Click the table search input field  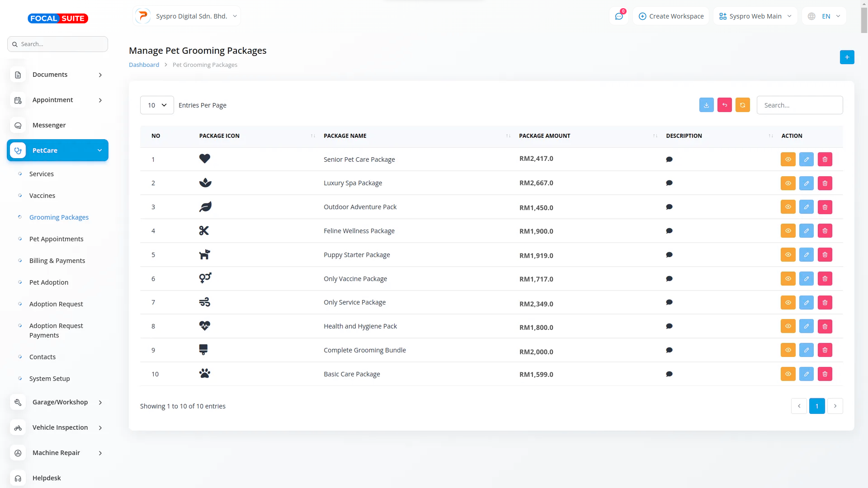coord(799,105)
